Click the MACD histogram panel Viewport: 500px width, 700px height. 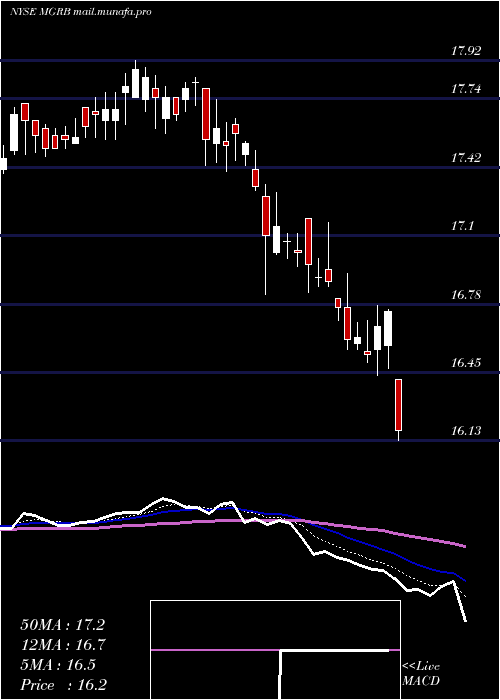coord(275,650)
